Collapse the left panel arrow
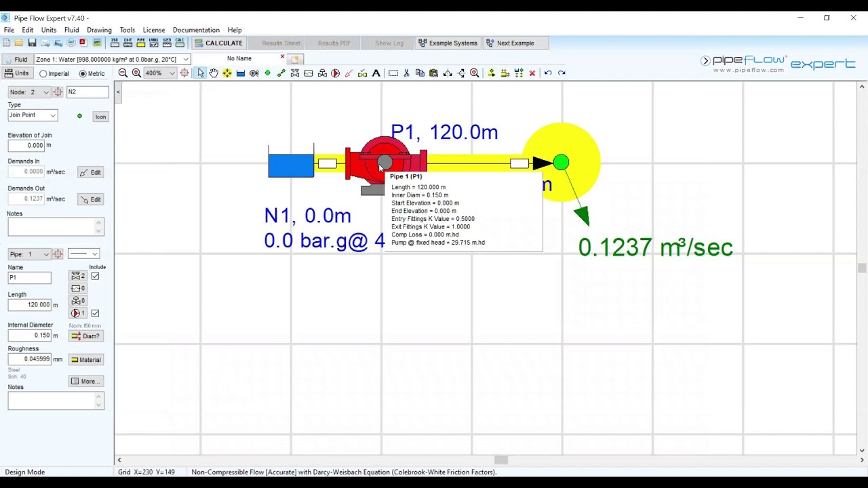868x488 pixels. pyautogui.click(x=118, y=91)
